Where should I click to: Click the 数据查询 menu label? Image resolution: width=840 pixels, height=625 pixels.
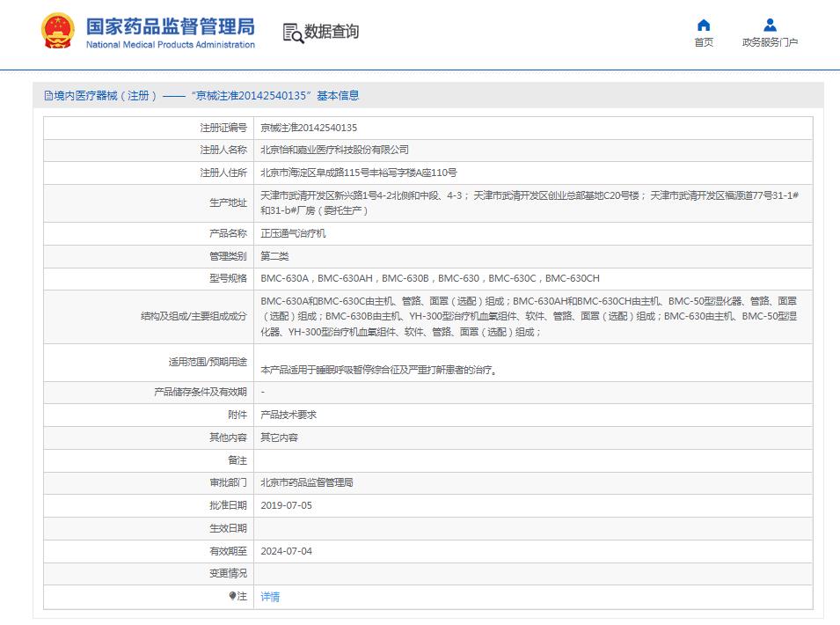point(330,33)
